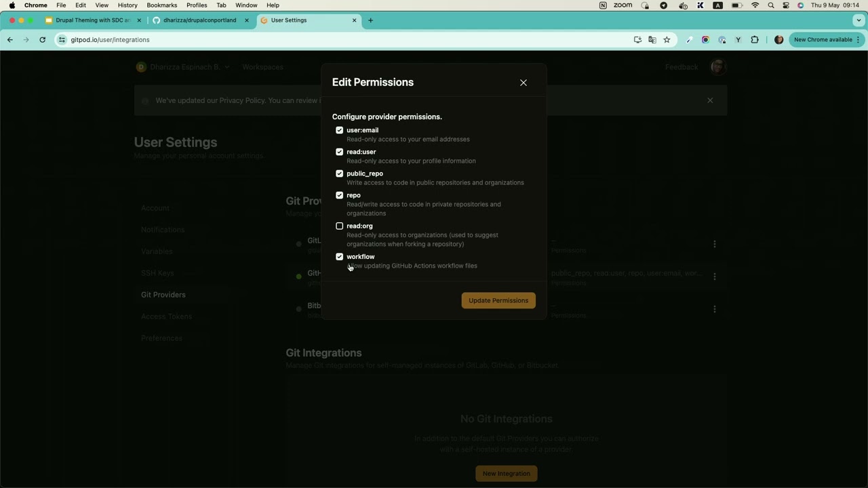Open the Bookmarks menu
868x488 pixels.
162,5
